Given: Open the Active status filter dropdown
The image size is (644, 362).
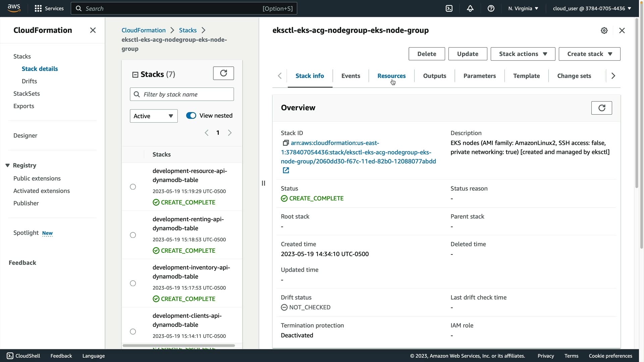Looking at the screenshot, I should click(x=154, y=116).
